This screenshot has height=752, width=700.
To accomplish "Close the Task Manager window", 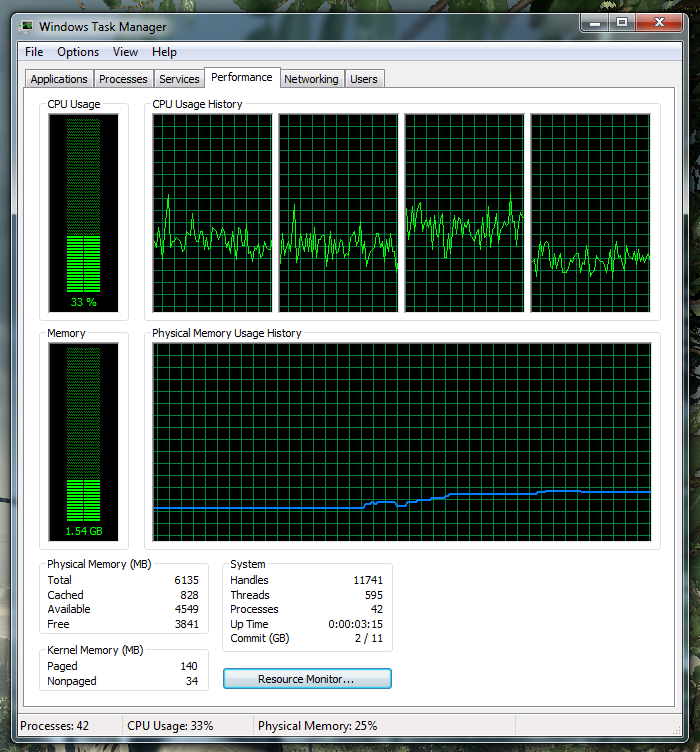I will point(659,22).
